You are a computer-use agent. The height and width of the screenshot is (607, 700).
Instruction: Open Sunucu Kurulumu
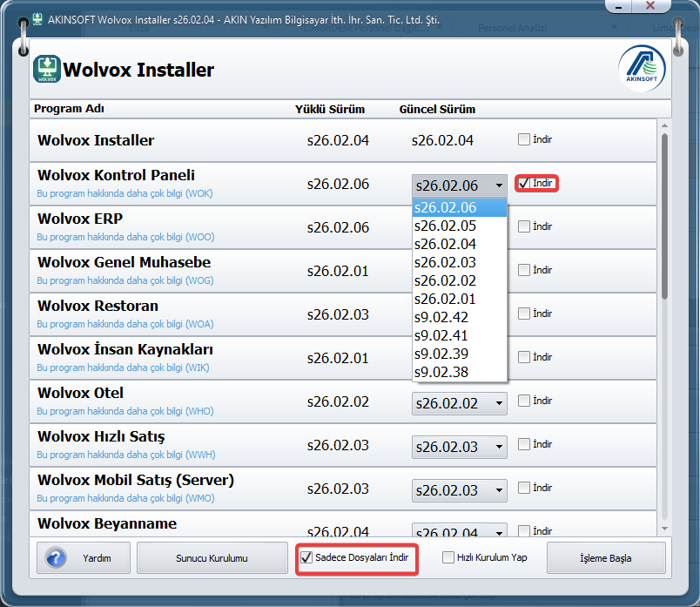(x=212, y=558)
